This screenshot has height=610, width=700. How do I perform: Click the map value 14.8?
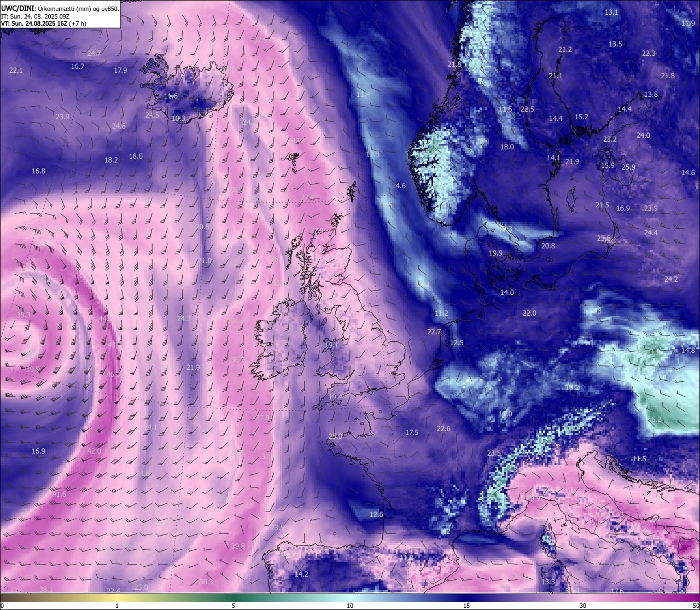pos(688,350)
